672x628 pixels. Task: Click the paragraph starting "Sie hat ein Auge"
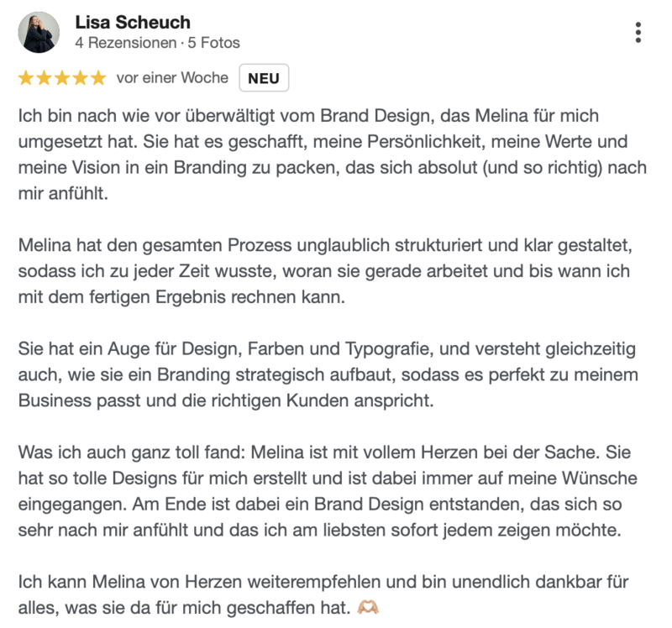click(x=333, y=374)
